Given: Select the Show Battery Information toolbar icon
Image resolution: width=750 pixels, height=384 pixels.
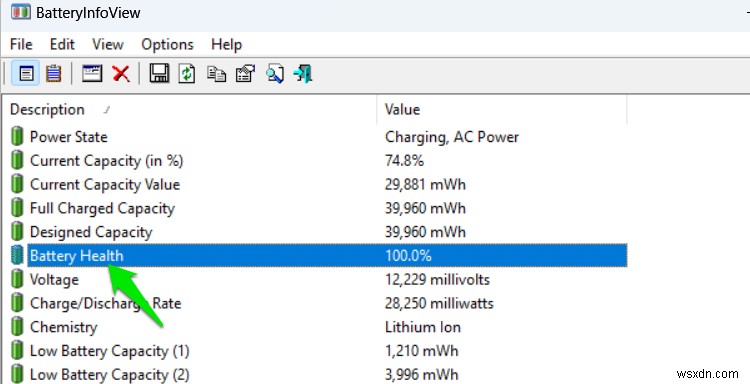Looking at the screenshot, I should pyautogui.click(x=26, y=74).
